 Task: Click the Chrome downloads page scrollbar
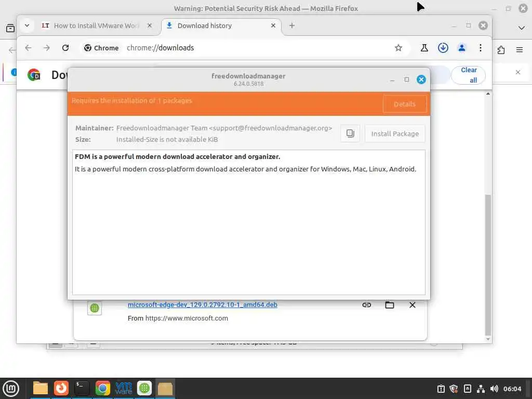pos(488,264)
